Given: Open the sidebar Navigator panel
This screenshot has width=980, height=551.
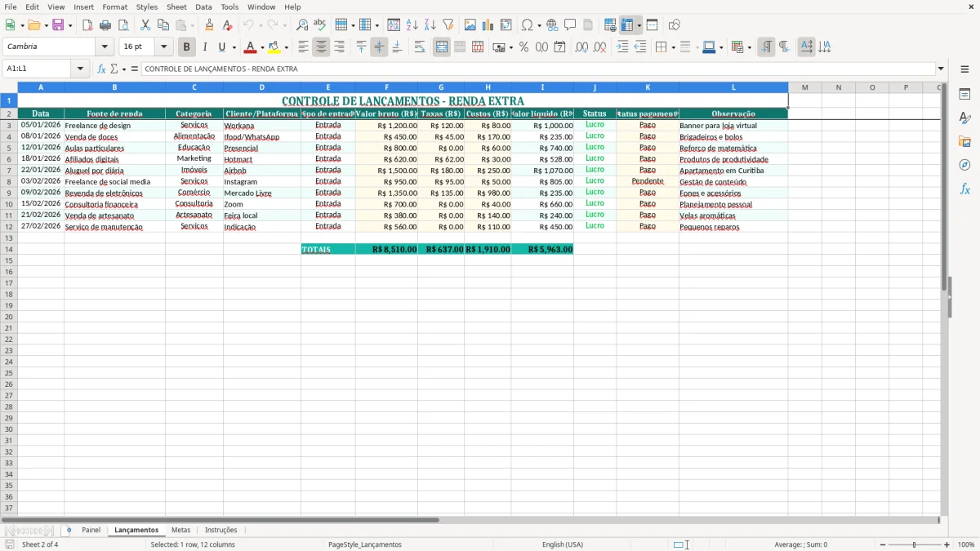Looking at the screenshot, I should click(x=964, y=165).
